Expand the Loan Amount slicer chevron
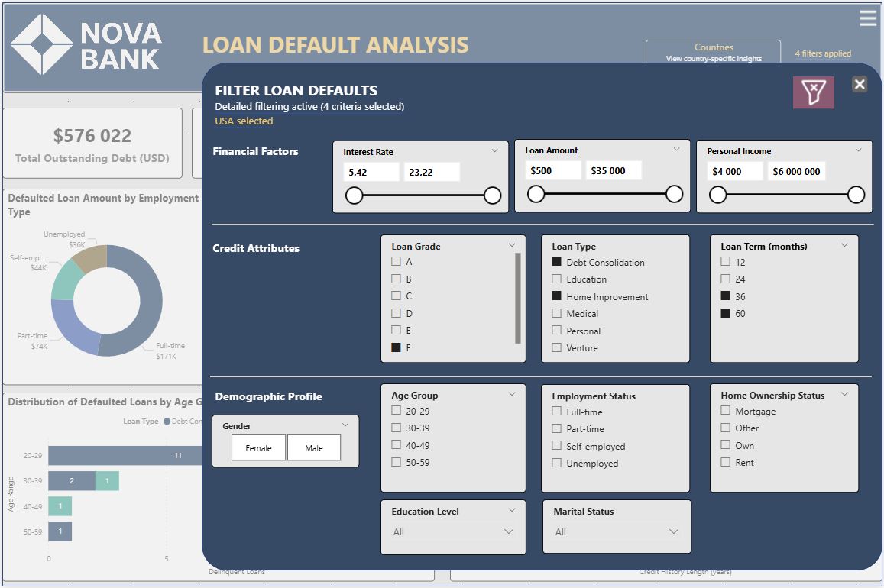884x588 pixels. click(676, 150)
